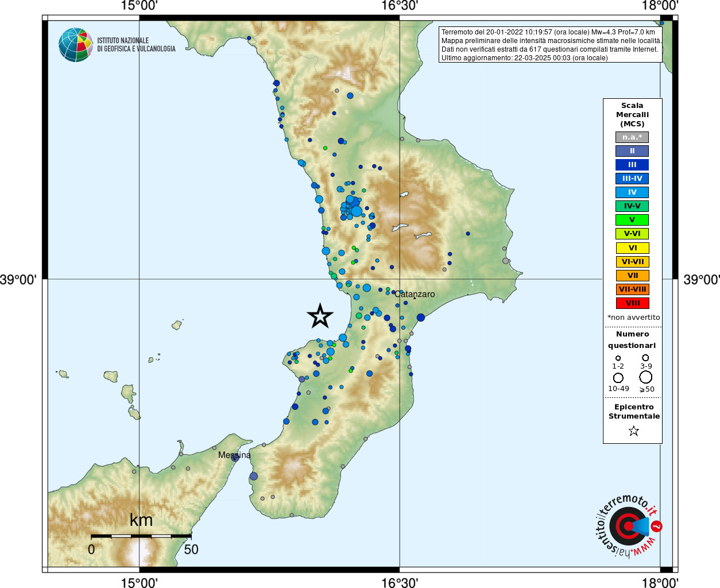The width and height of the screenshot is (720, 588).
Task: Select the yellow VI legend swatch
Action: (x=632, y=248)
